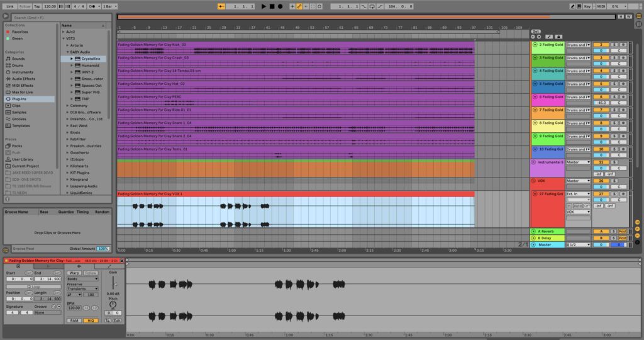Toggle track 6 Fading Gold activator button

(x=601, y=97)
